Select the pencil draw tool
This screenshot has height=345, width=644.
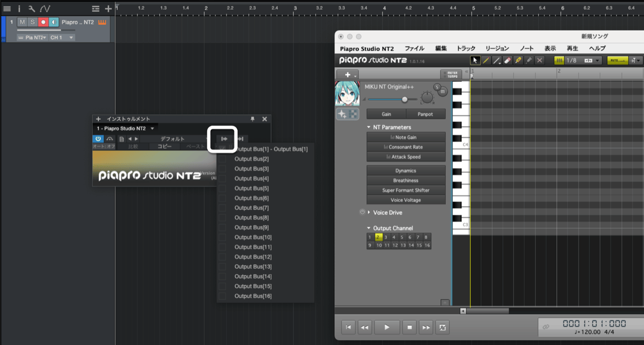point(486,60)
